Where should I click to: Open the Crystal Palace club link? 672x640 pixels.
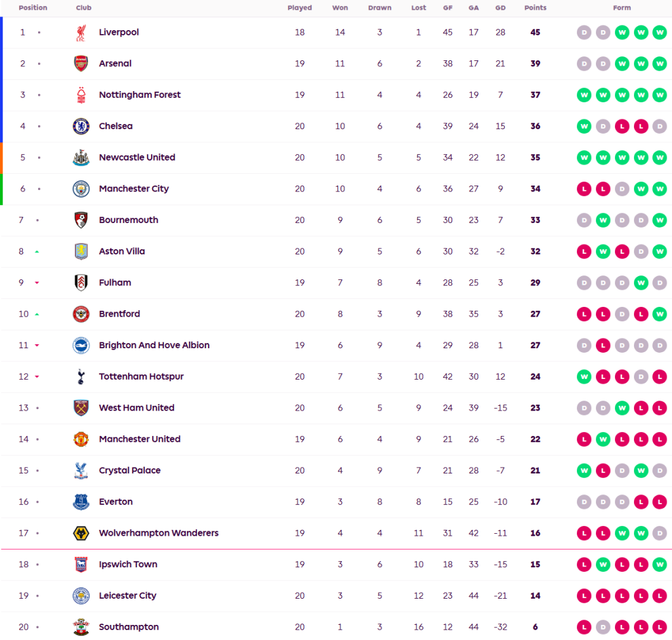coord(129,470)
